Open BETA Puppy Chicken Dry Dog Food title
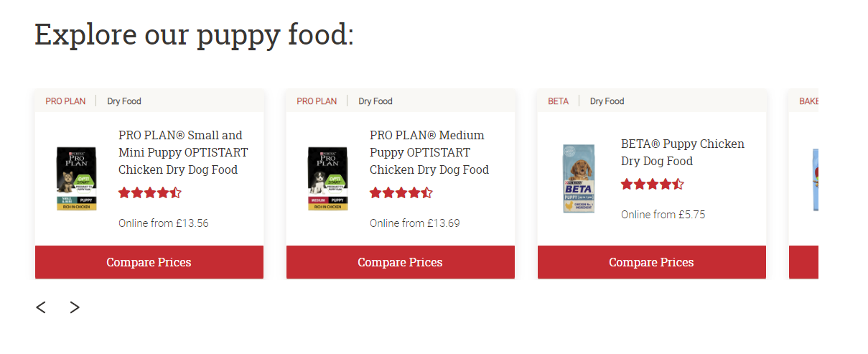 [x=683, y=152]
